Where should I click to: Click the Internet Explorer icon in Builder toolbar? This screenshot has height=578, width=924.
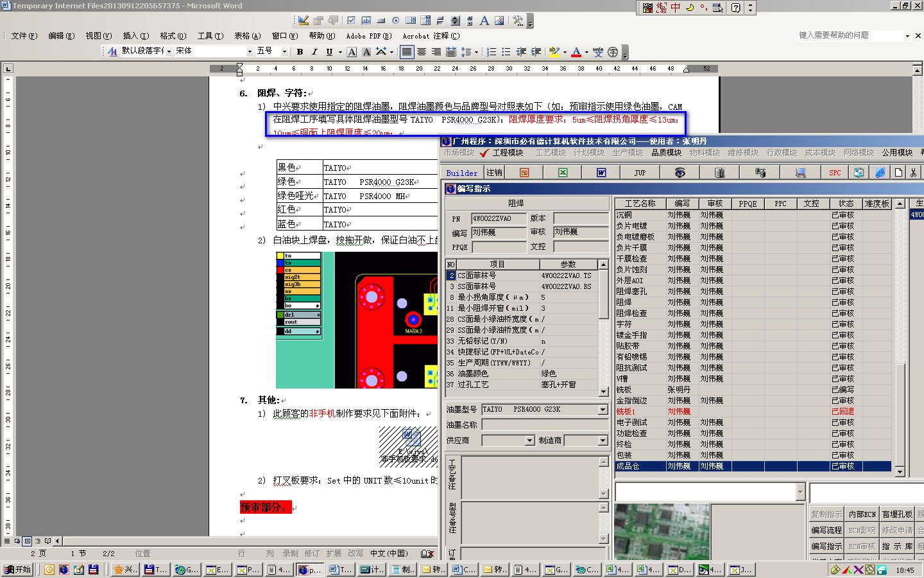point(880,173)
